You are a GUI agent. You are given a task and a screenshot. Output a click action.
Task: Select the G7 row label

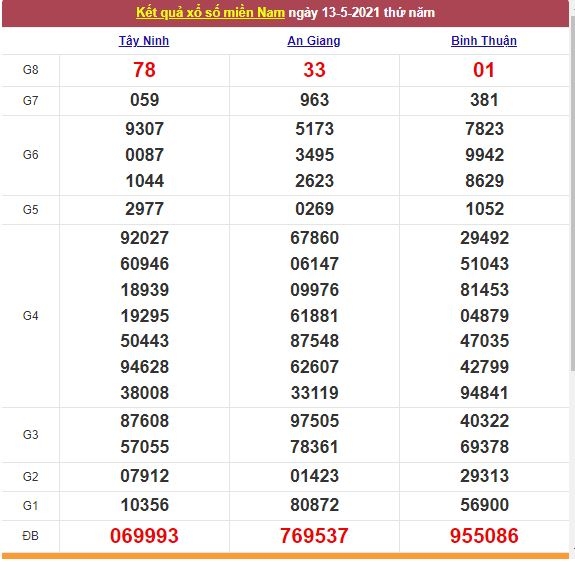point(30,100)
